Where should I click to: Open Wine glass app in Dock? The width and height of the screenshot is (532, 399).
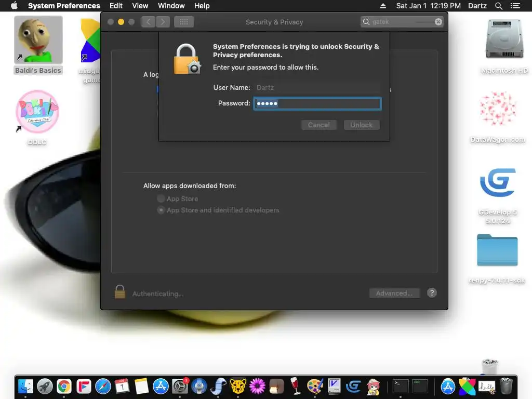click(296, 386)
